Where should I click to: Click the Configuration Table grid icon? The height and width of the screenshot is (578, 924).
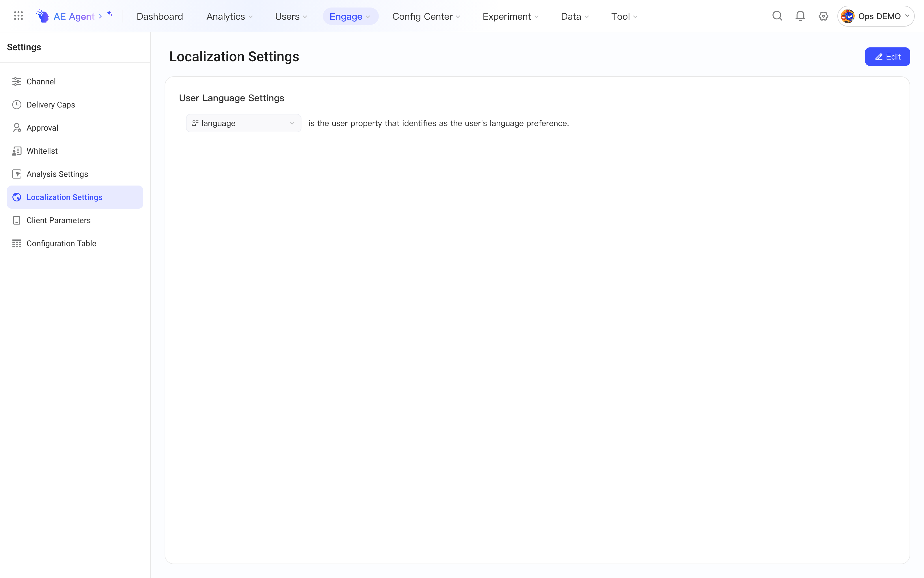[17, 244]
